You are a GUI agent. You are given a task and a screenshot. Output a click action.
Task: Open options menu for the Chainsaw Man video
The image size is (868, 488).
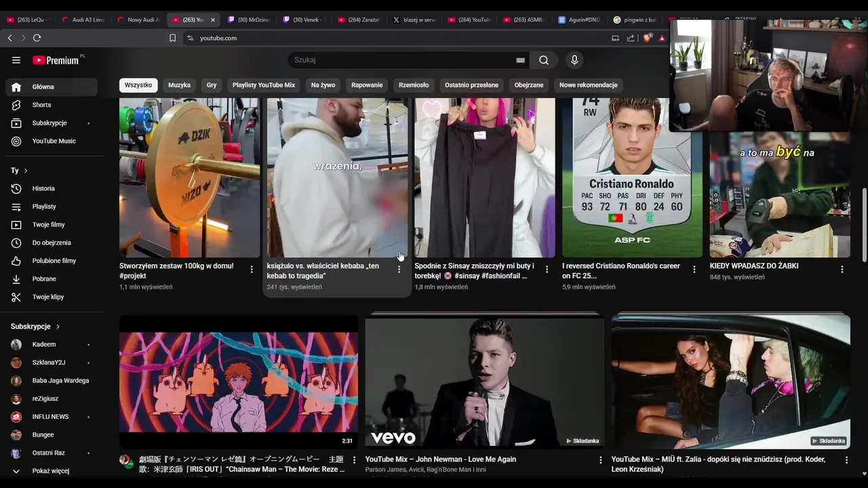(x=354, y=460)
